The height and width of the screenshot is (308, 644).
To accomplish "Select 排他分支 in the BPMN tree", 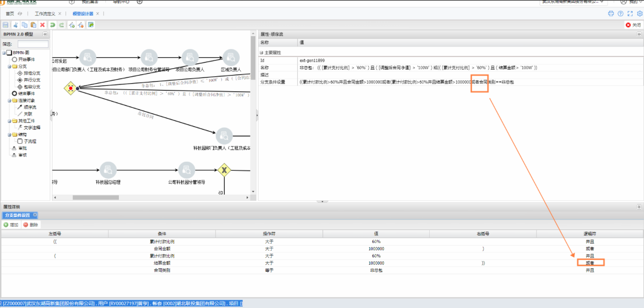I will click(x=32, y=73).
